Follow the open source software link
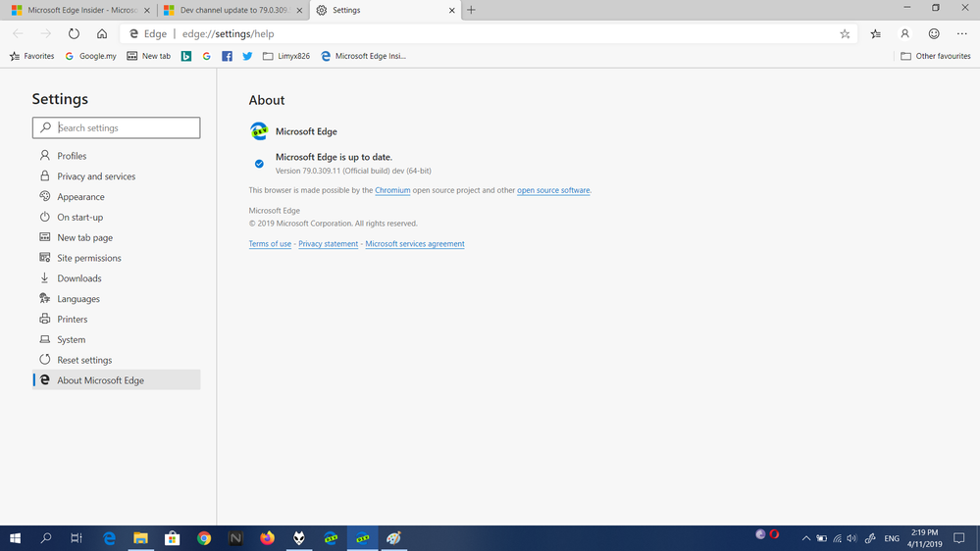980x551 pixels. [553, 190]
